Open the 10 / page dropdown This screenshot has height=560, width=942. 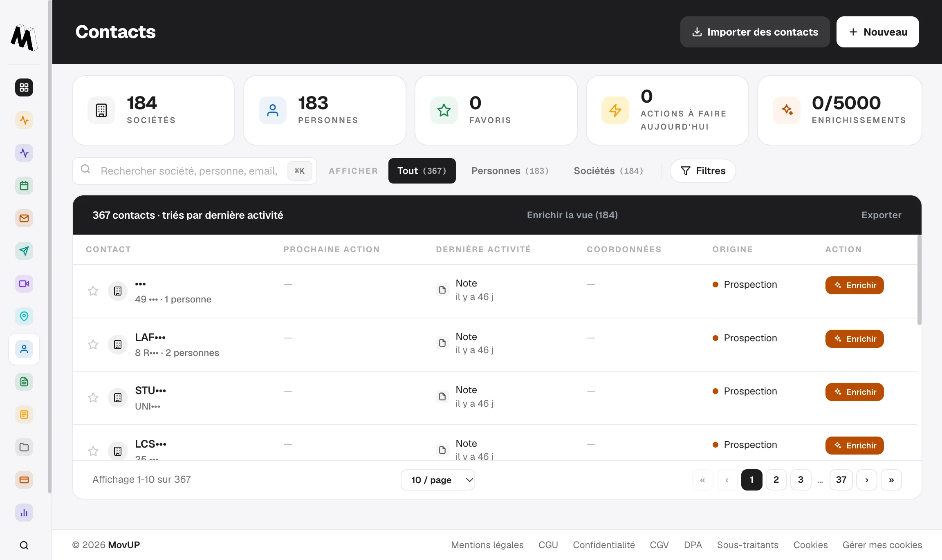438,480
